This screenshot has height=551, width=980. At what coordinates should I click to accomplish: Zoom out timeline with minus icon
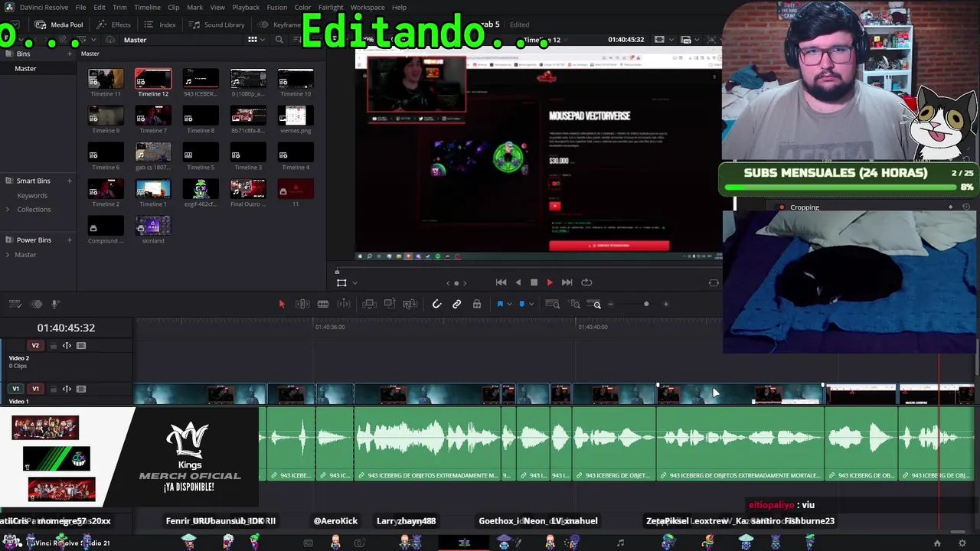point(610,305)
